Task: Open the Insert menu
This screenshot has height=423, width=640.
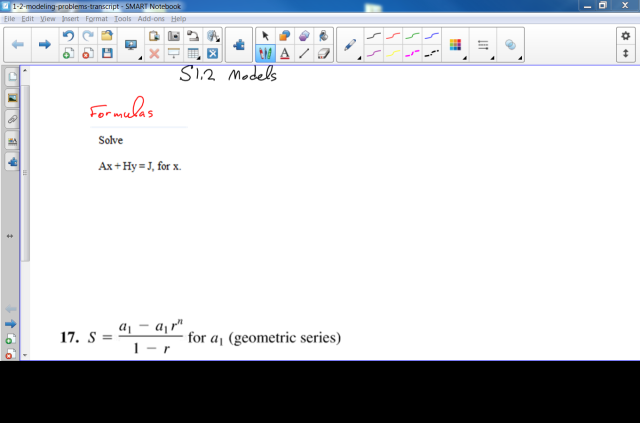Action: pos(70,19)
